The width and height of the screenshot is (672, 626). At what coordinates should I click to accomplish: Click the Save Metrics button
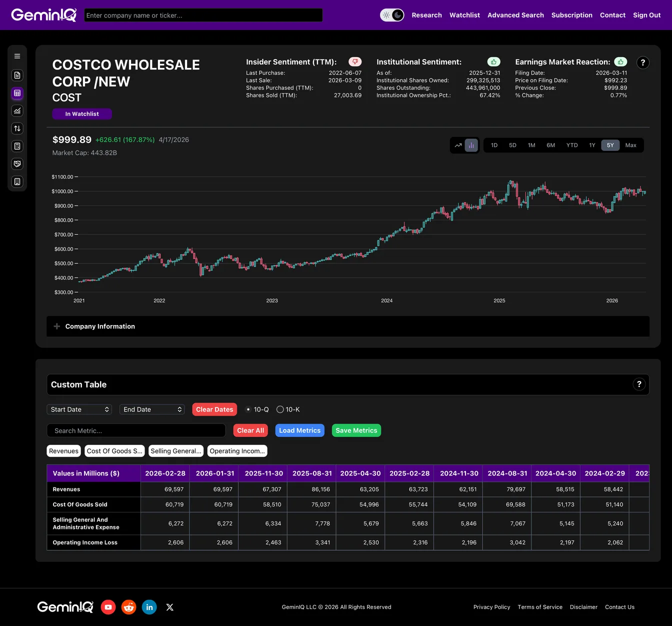pos(356,430)
